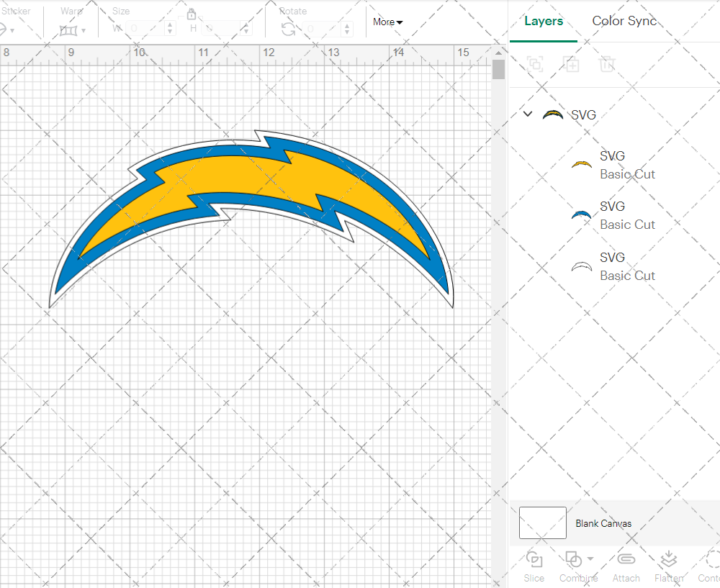Click the Group layers icon
720x588 pixels.
coord(534,64)
